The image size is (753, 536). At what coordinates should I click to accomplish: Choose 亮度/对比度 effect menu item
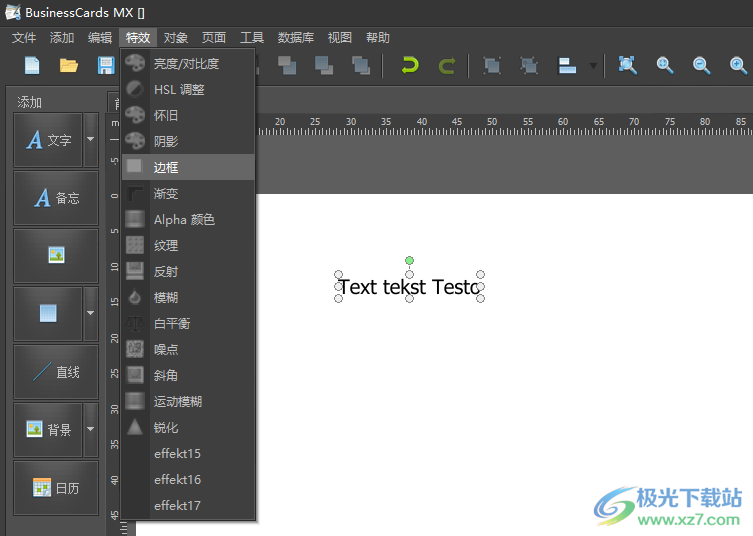[186, 63]
